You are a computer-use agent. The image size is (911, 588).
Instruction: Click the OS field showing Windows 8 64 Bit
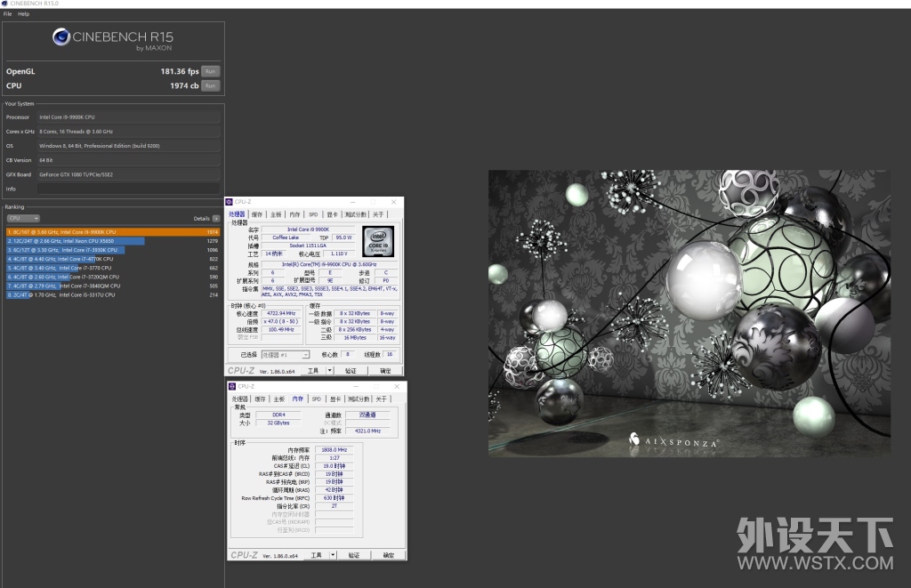tap(128, 146)
